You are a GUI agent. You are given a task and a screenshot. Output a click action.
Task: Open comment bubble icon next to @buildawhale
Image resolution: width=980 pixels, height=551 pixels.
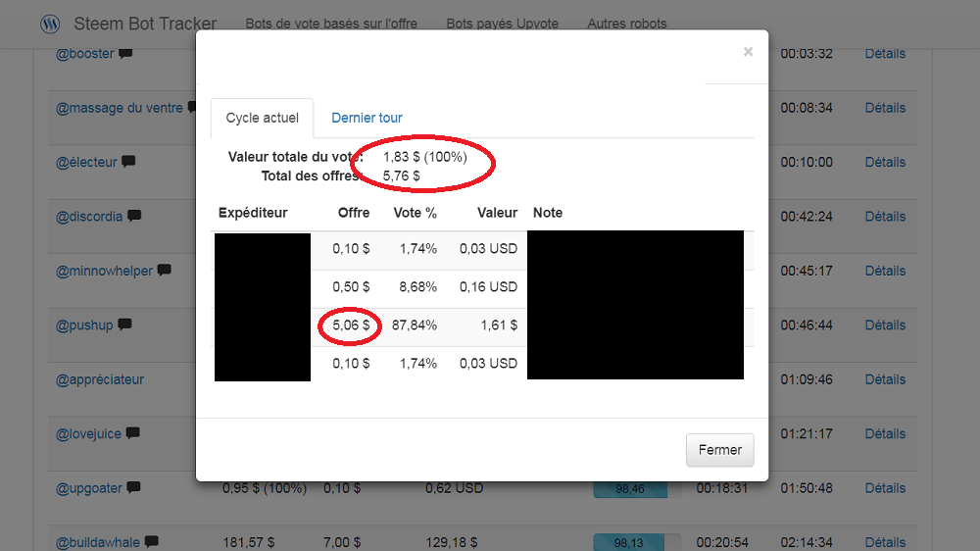click(x=151, y=541)
